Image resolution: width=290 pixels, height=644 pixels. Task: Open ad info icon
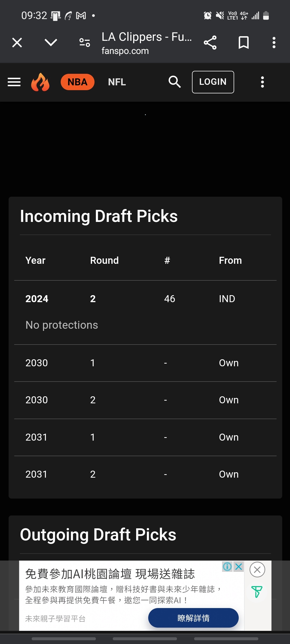227,567
